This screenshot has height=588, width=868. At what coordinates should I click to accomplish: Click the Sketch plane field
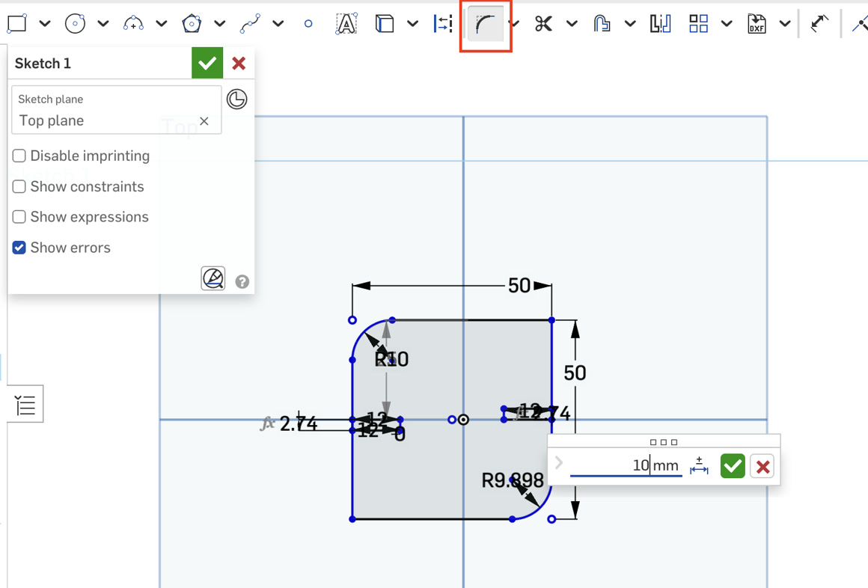coord(116,110)
